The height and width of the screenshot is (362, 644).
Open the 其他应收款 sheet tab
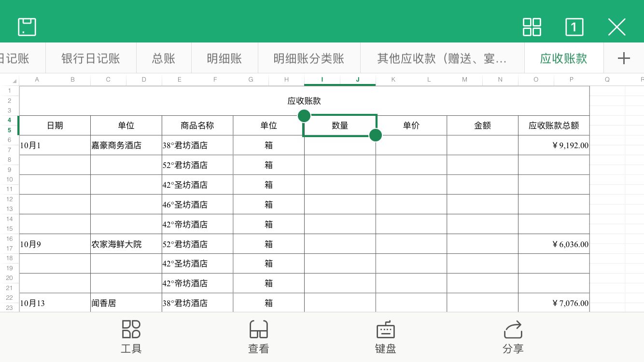pos(441,58)
